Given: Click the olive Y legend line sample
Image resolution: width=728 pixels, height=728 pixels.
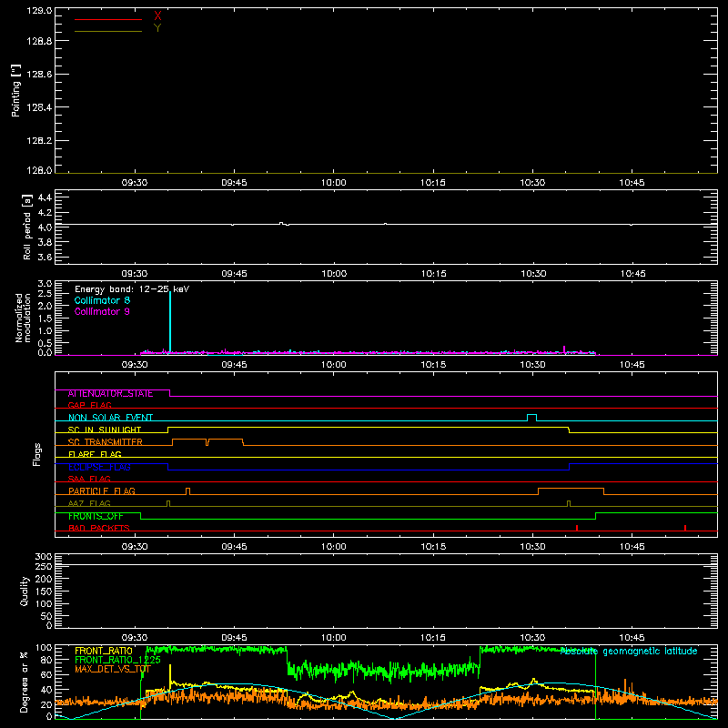Looking at the screenshot, I should pyautogui.click(x=108, y=32).
